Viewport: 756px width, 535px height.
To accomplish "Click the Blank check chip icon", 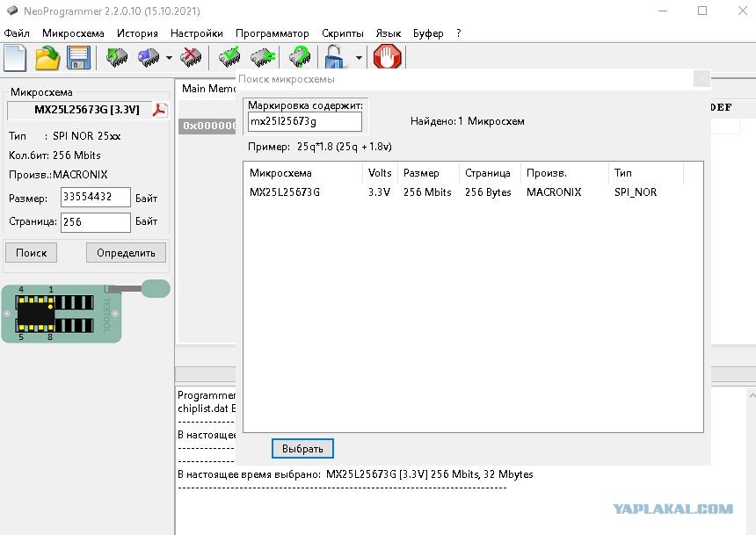I will tap(263, 57).
